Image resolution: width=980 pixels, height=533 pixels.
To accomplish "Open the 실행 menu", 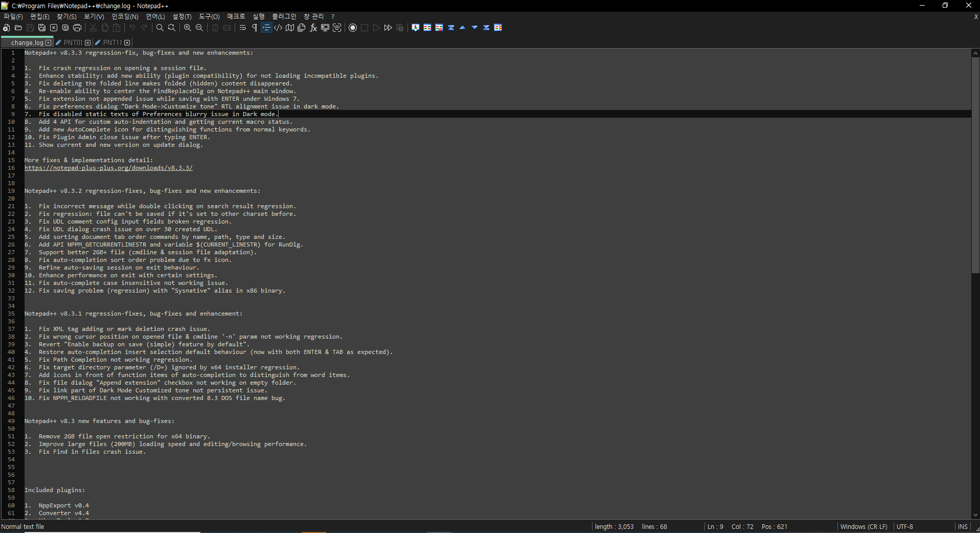I will [x=259, y=16].
